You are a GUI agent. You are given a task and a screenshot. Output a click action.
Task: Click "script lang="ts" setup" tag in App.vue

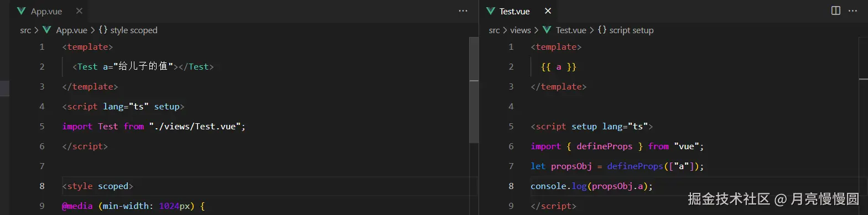123,107
